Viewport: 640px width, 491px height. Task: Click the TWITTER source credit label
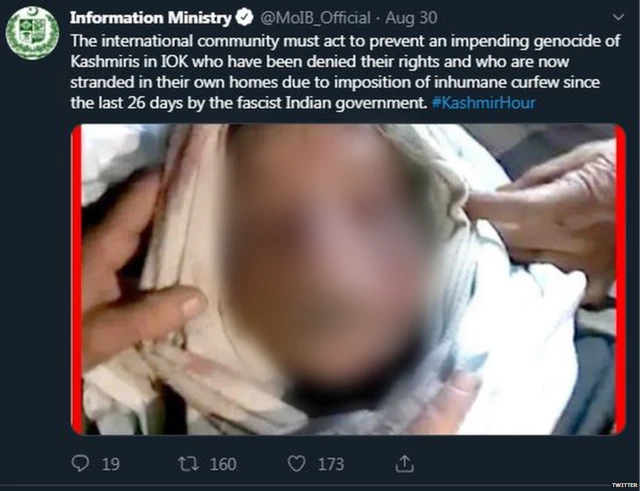click(x=624, y=485)
